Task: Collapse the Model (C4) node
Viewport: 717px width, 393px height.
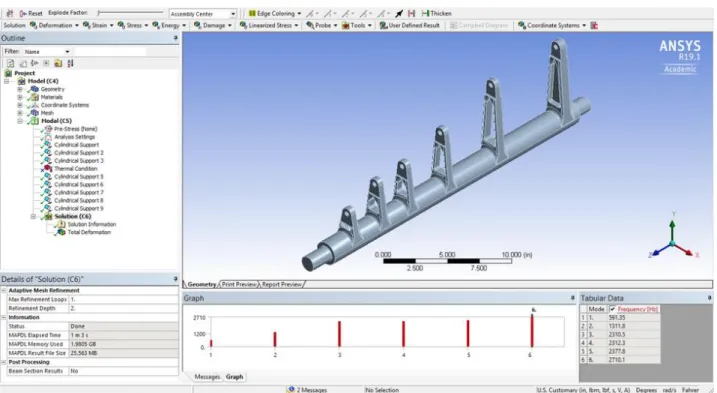Action: (6, 81)
